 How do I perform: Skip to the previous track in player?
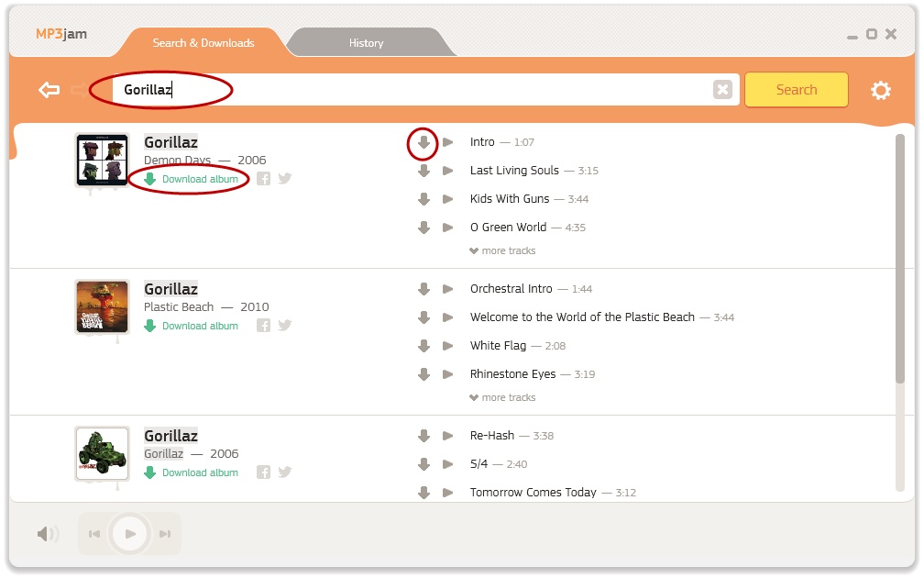tap(94, 534)
